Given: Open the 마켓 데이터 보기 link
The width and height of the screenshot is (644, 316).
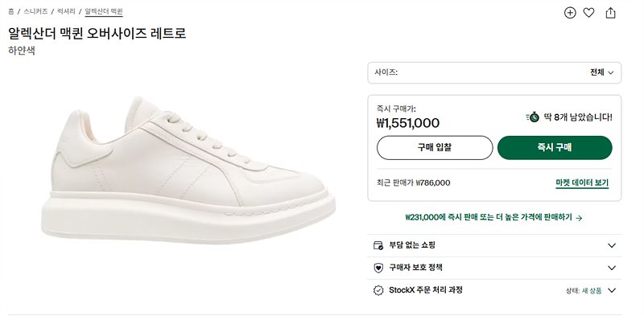Looking at the screenshot, I should click(x=582, y=183).
